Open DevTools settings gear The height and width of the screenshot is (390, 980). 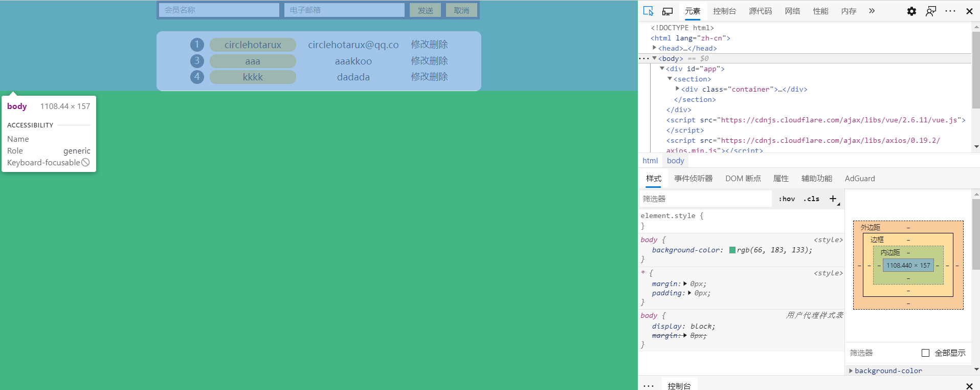(x=911, y=11)
